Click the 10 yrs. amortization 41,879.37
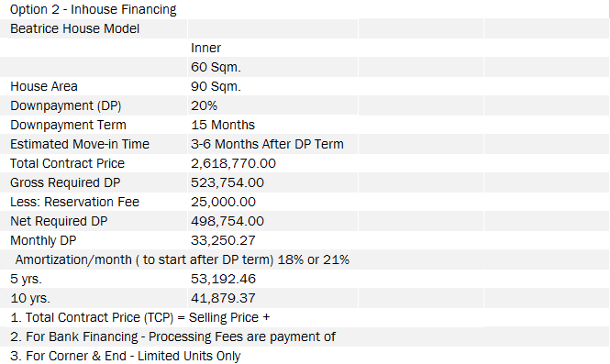The height and width of the screenshot is (364, 610). [223, 298]
